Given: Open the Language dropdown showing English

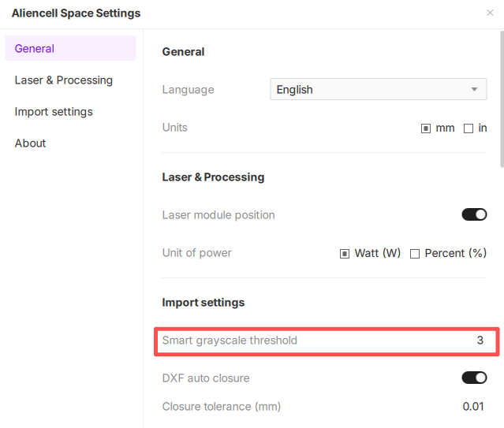Looking at the screenshot, I should 371,90.
